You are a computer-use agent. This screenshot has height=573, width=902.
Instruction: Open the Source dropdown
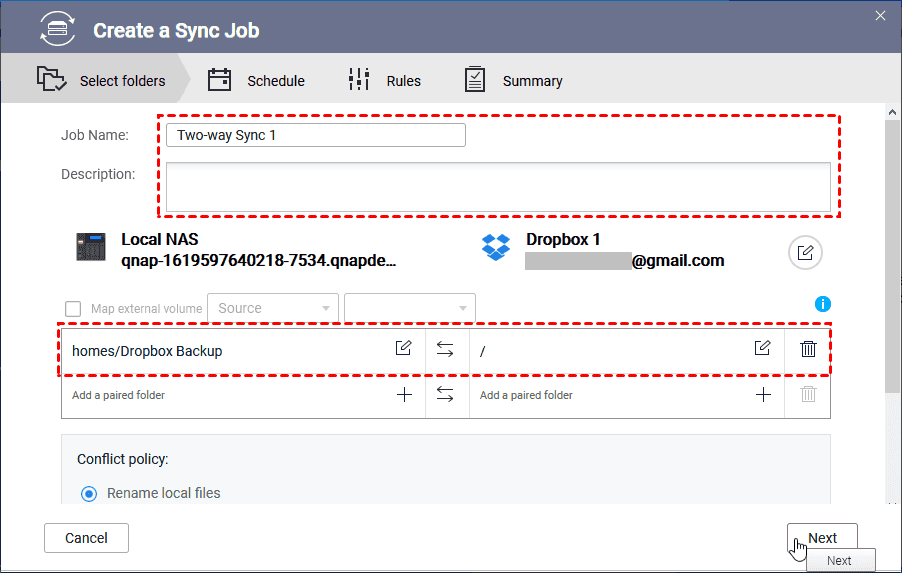coord(272,308)
